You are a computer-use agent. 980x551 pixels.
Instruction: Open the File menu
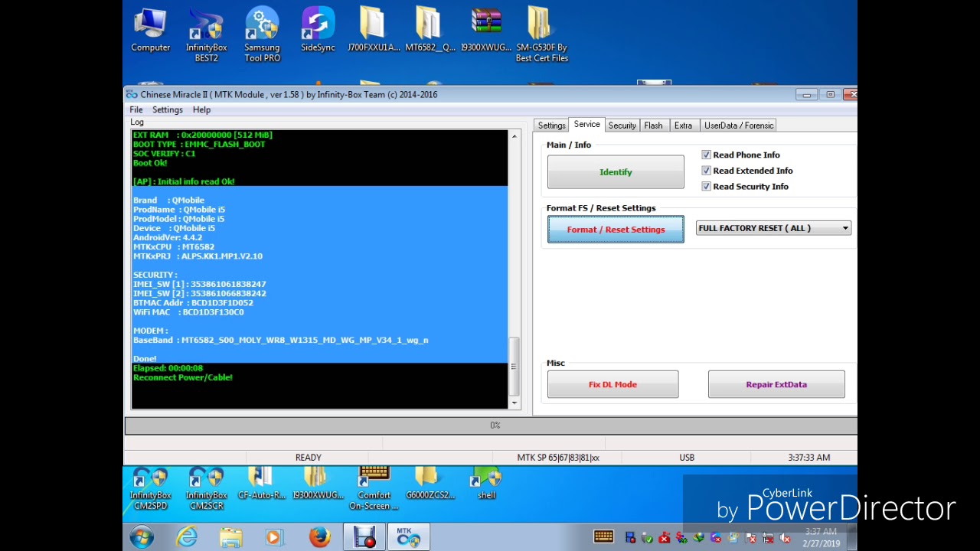tap(136, 109)
